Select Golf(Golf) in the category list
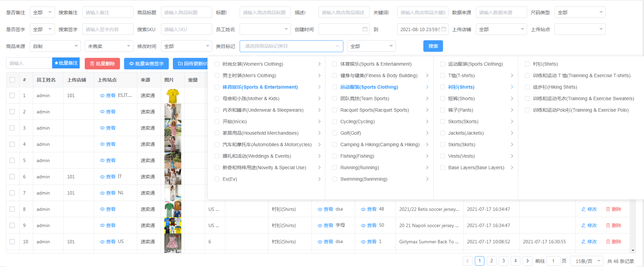644x267 pixels. click(x=350, y=133)
